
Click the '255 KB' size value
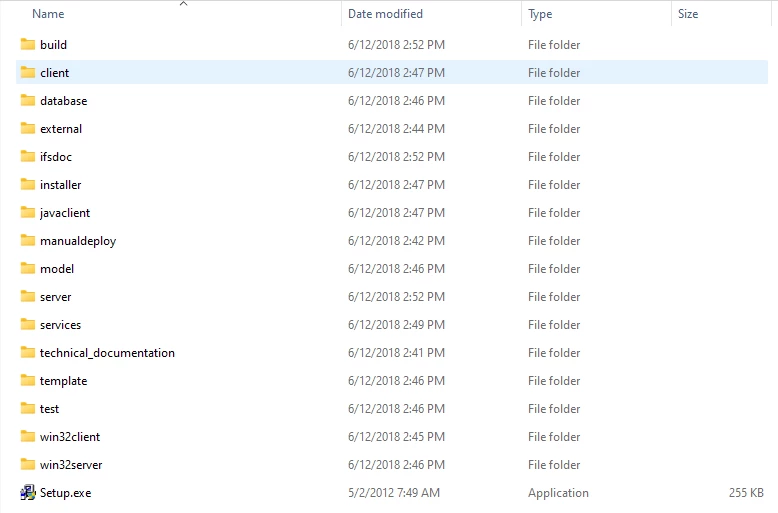[746, 493]
